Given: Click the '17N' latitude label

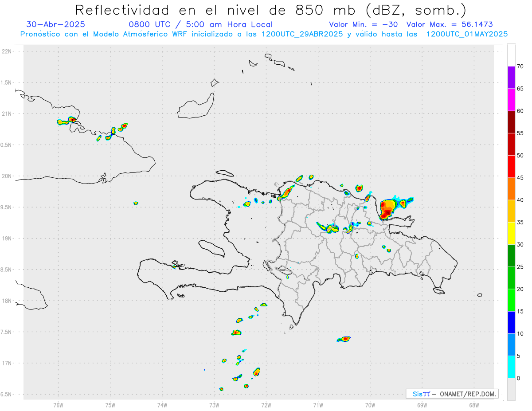Looking at the screenshot, I should pyautogui.click(x=8, y=363).
